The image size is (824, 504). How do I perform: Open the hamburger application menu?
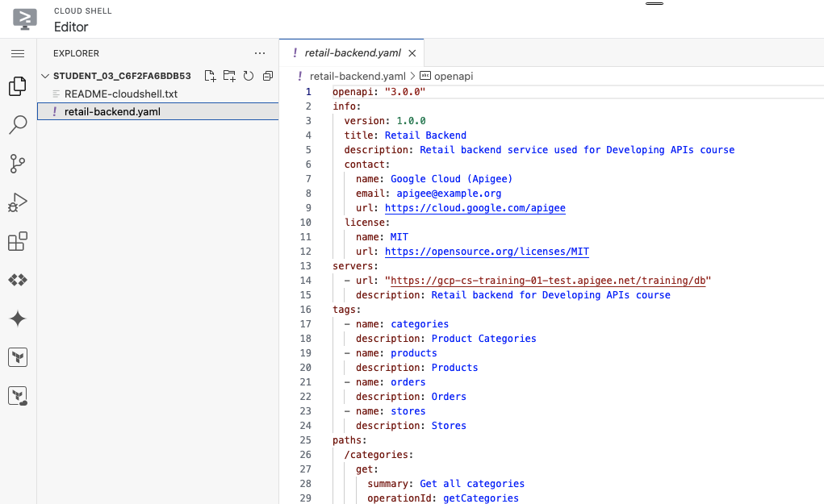point(18,53)
